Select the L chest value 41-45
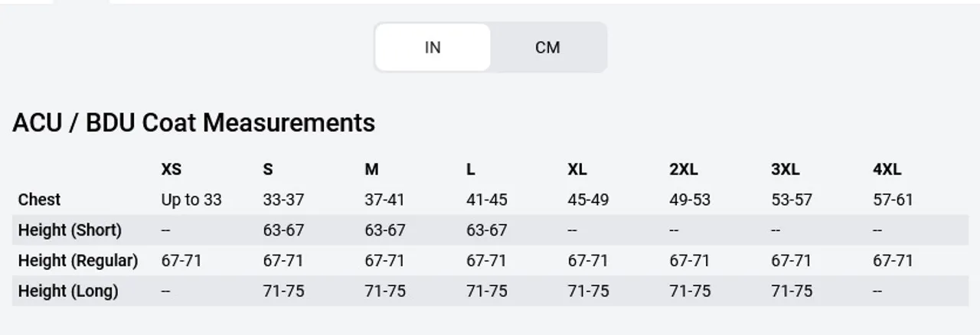Viewport: 980px width, 335px height. (486, 200)
